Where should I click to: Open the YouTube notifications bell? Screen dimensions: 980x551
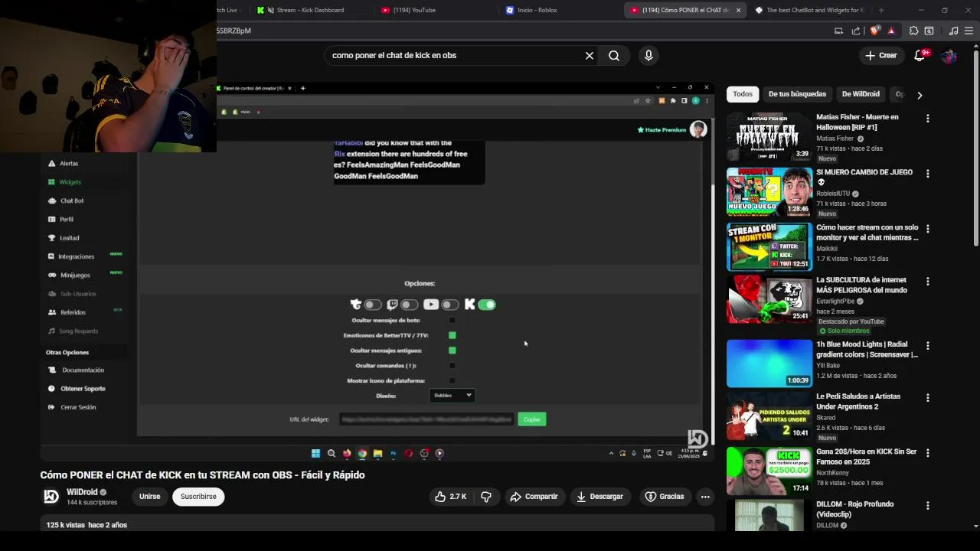[x=920, y=55]
